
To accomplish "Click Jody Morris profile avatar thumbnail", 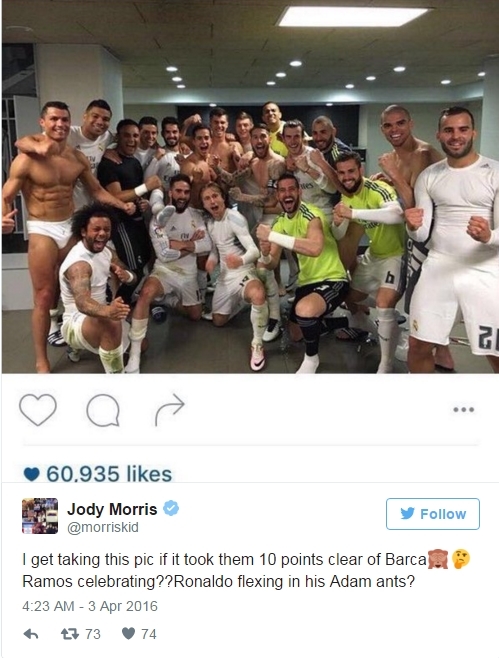I will [x=40, y=516].
